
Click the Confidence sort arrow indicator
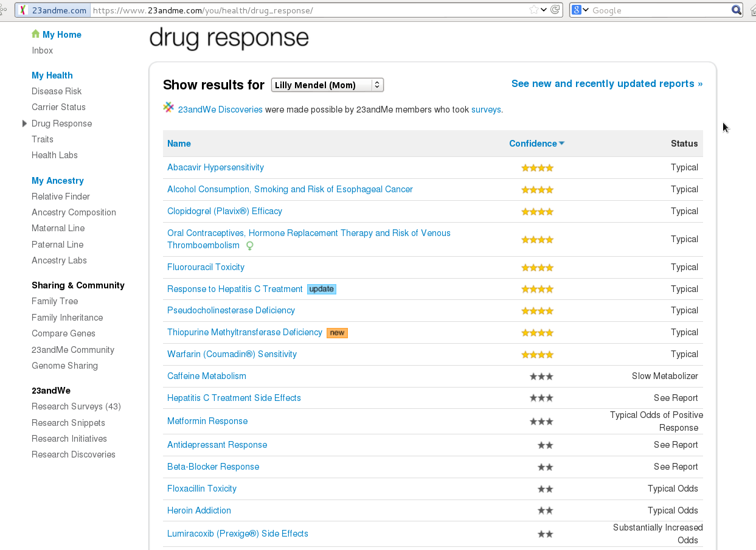562,144
